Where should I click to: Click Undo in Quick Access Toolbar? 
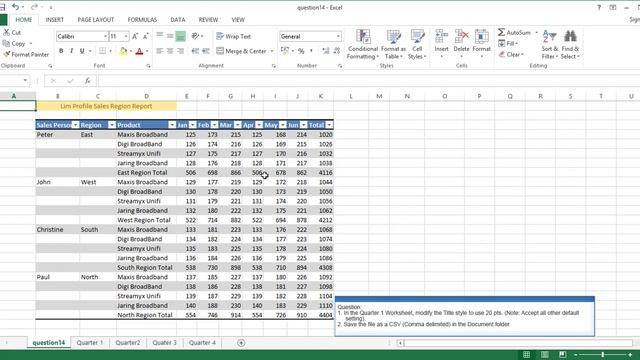16,7
